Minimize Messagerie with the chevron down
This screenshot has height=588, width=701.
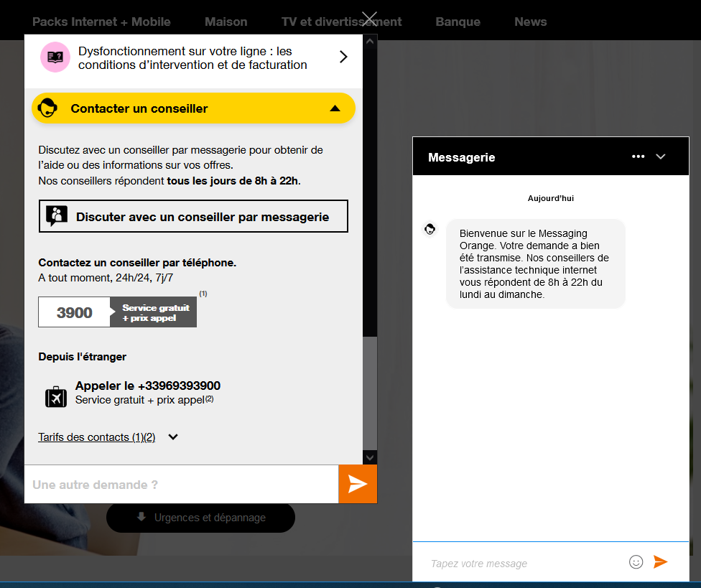click(660, 157)
